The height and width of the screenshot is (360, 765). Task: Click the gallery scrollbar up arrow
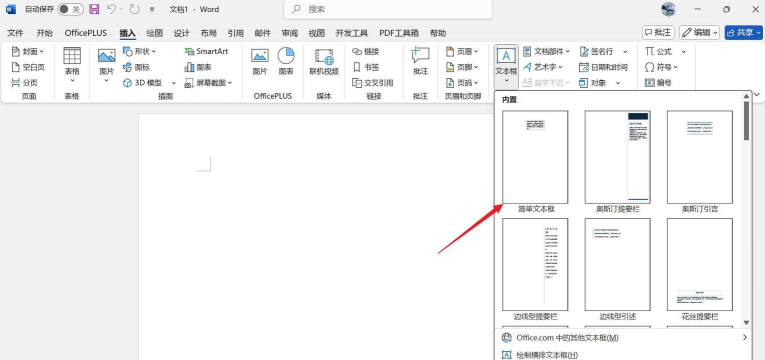click(x=746, y=97)
